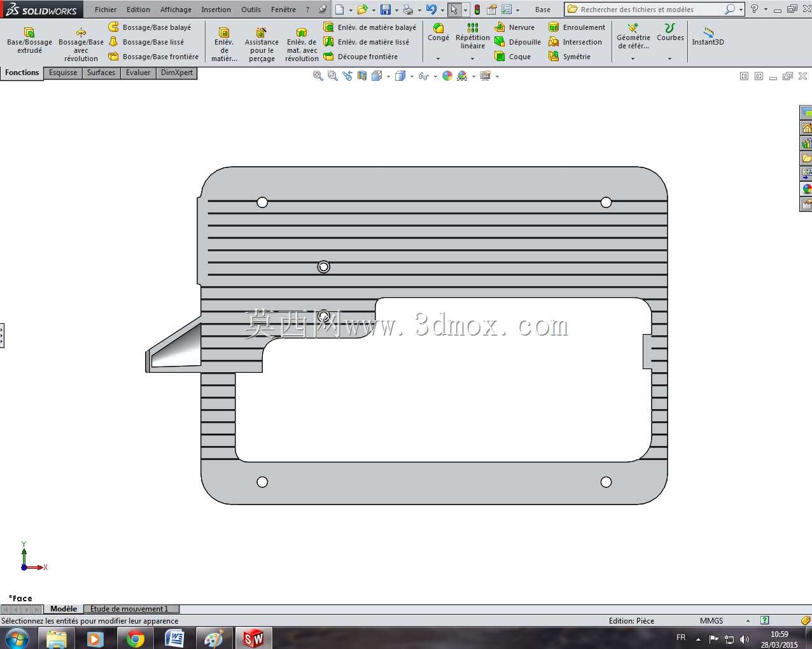Click Base/Bossage extrudé feature
This screenshot has width=812, height=649.
(29, 41)
